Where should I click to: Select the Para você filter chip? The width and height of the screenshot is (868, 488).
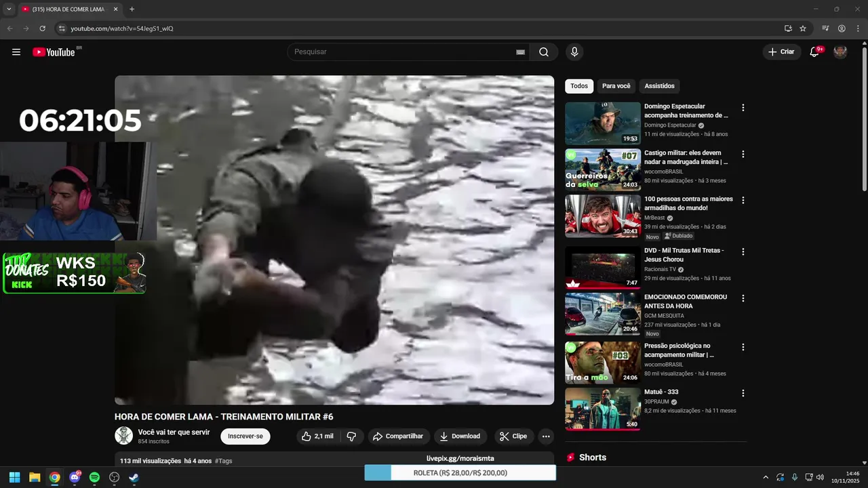616,86
